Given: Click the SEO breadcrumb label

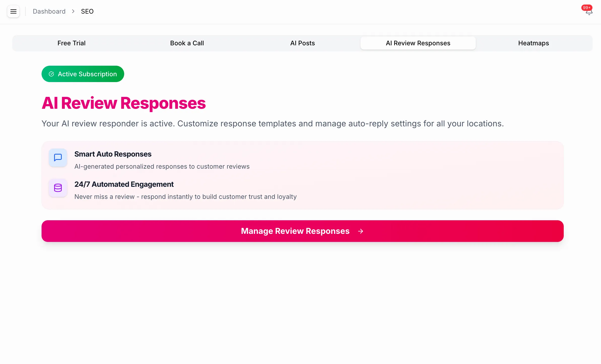Looking at the screenshot, I should click(x=87, y=11).
